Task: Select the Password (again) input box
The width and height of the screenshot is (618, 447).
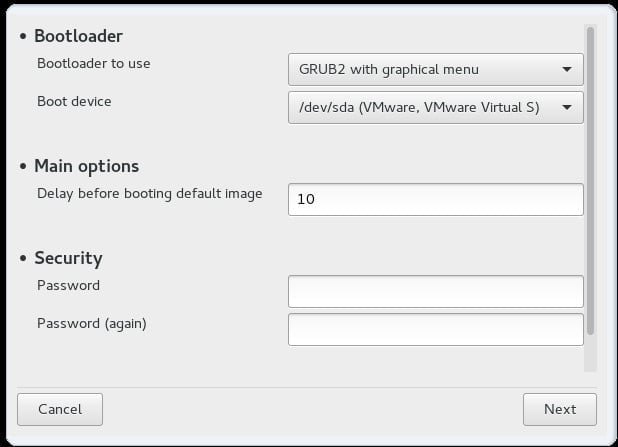Action: pos(435,329)
